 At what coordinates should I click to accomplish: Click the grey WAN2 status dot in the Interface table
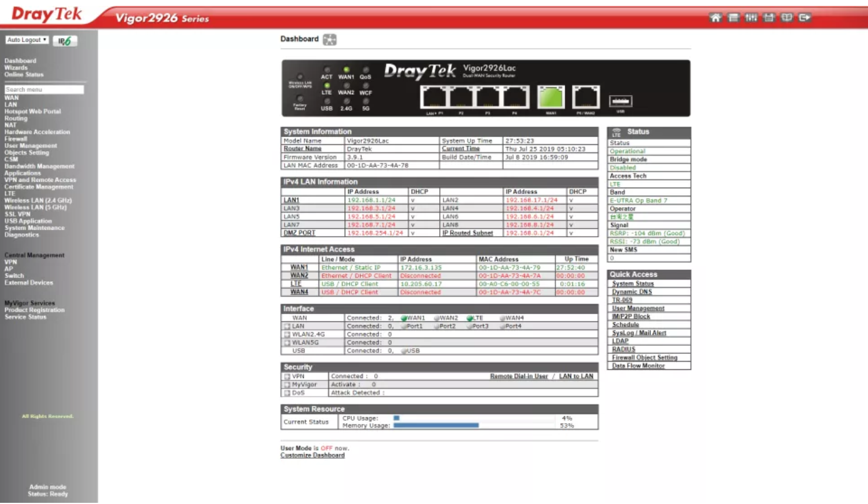tap(437, 318)
